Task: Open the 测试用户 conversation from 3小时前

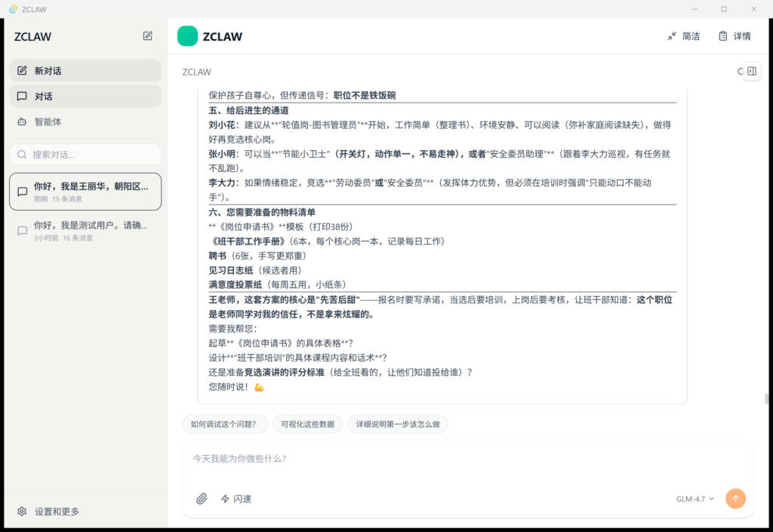Action: point(85,231)
